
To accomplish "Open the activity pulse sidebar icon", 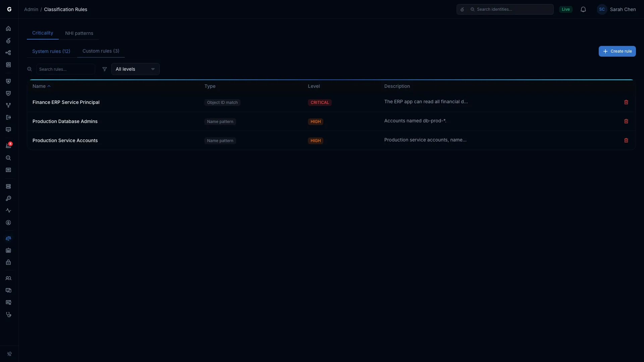I will coord(8,210).
